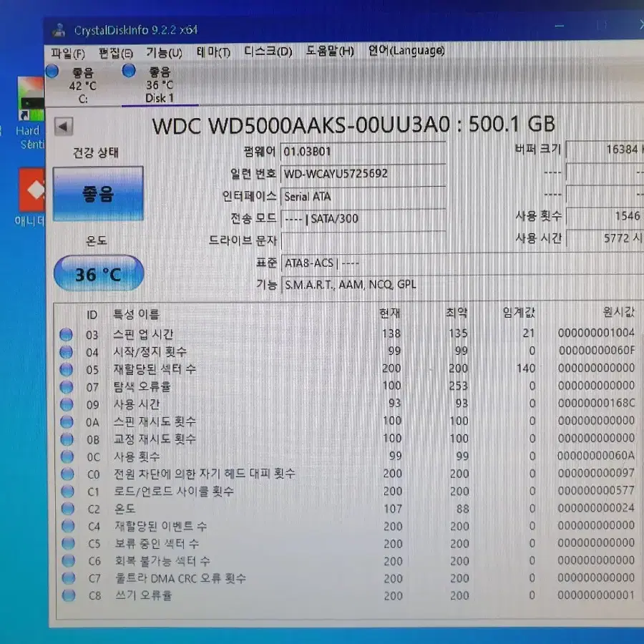The width and height of the screenshot is (644, 644).
Task: Click the 특성 이름 column header
Action: tap(136, 315)
